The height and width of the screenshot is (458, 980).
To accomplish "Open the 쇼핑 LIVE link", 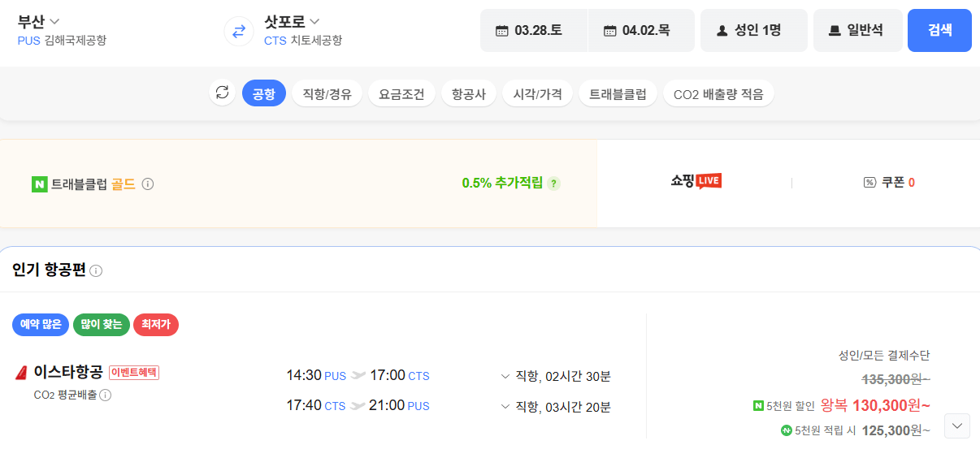I will coord(696,182).
